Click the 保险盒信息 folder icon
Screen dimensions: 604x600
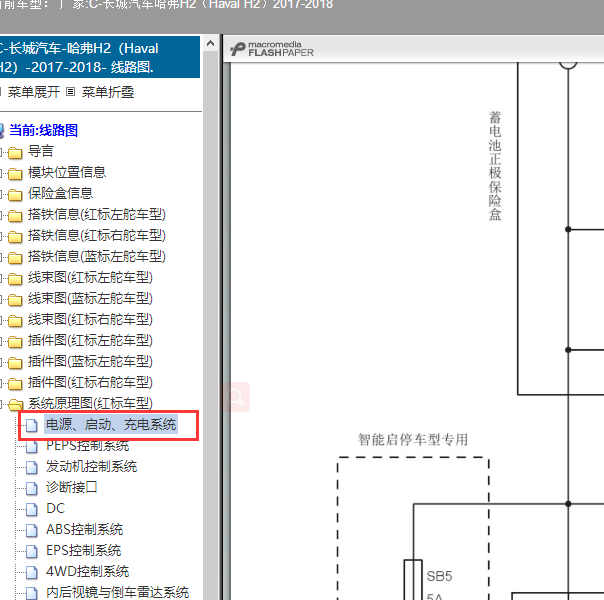point(15,195)
